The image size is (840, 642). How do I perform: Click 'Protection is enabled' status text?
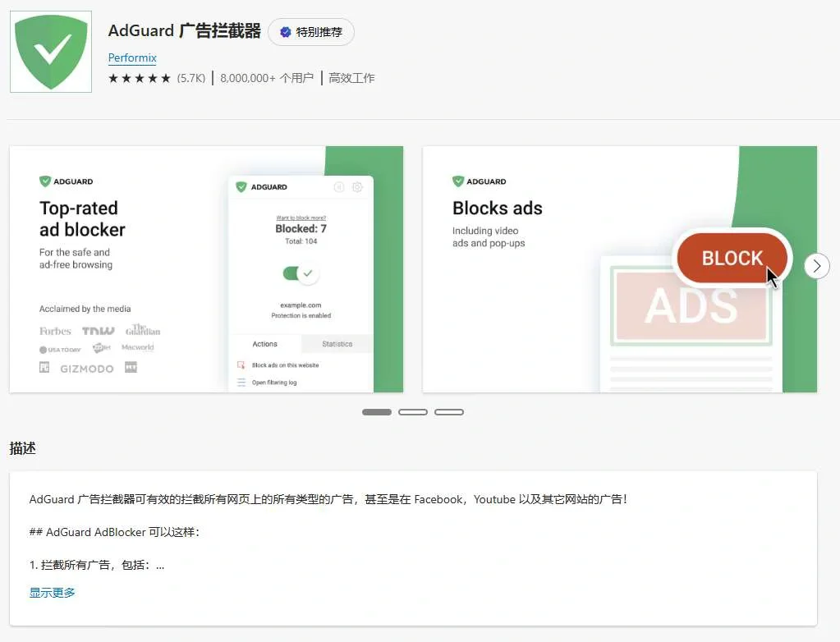[301, 316]
